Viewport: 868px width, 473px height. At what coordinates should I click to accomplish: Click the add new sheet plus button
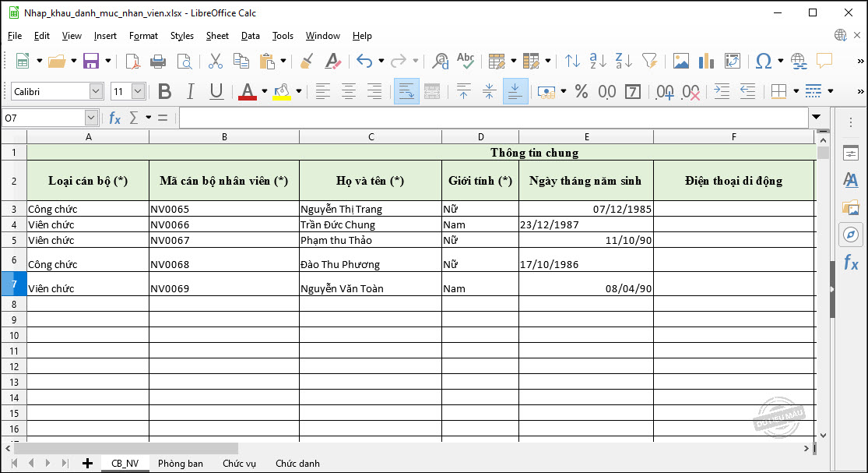pos(87,463)
